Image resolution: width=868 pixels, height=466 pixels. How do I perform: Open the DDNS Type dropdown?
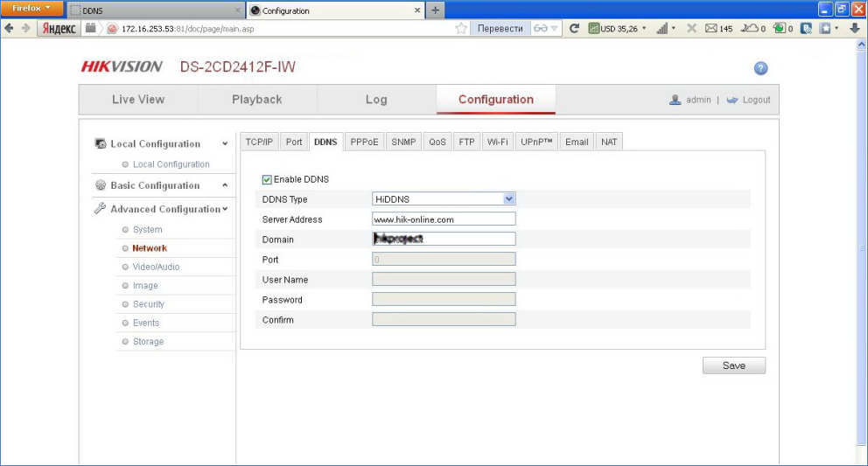click(444, 199)
